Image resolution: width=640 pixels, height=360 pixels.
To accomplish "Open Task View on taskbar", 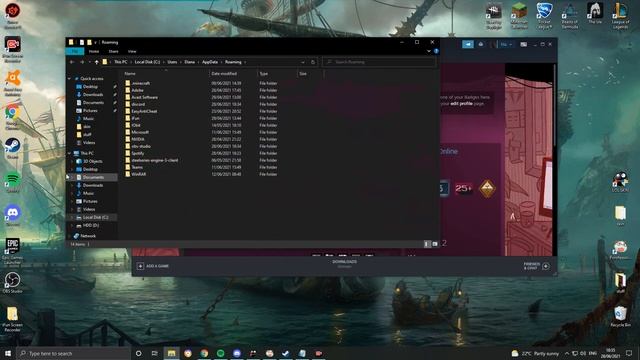I will pyautogui.click(x=155, y=353).
